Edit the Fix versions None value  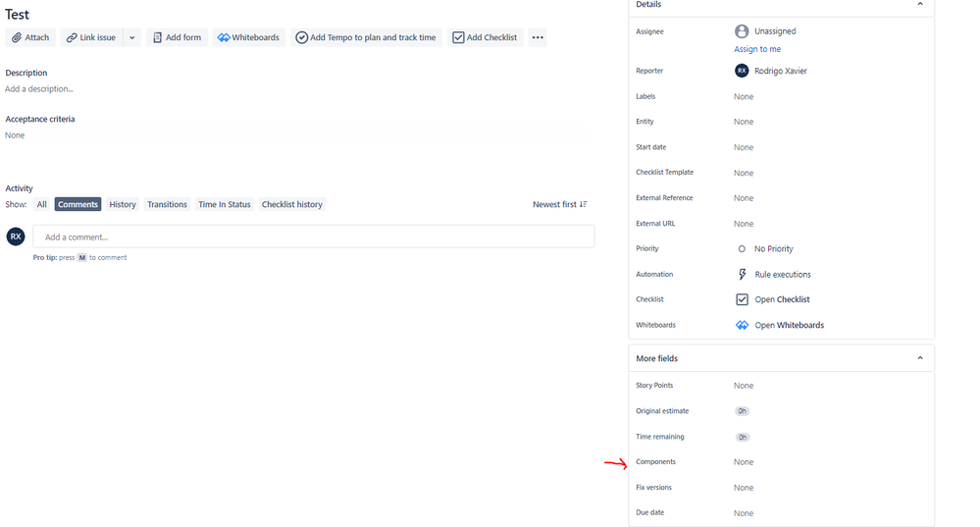[x=744, y=488]
